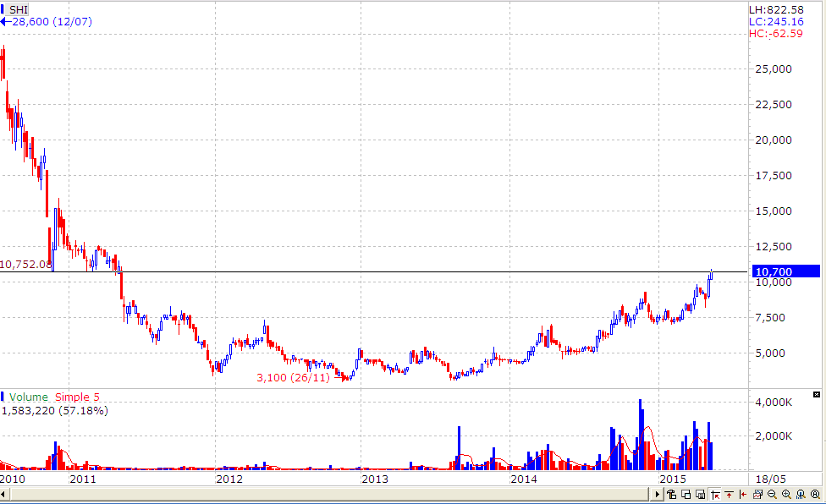Click the Volume indicator label

pyautogui.click(x=29, y=397)
